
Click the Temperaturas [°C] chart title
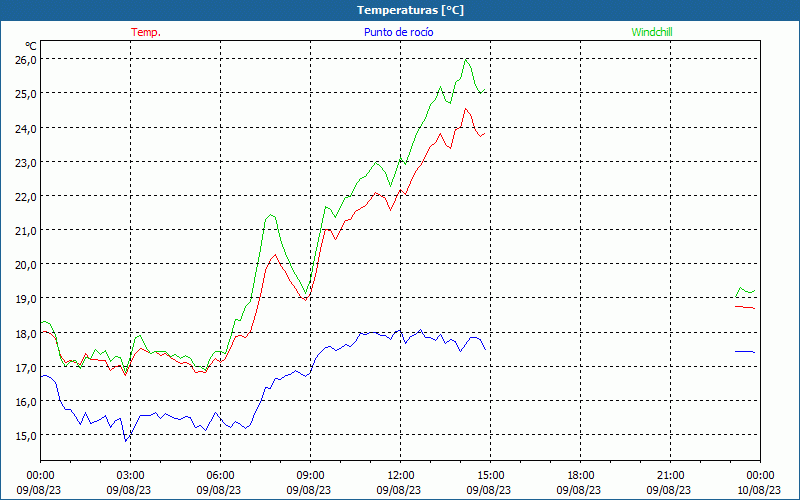click(x=410, y=10)
